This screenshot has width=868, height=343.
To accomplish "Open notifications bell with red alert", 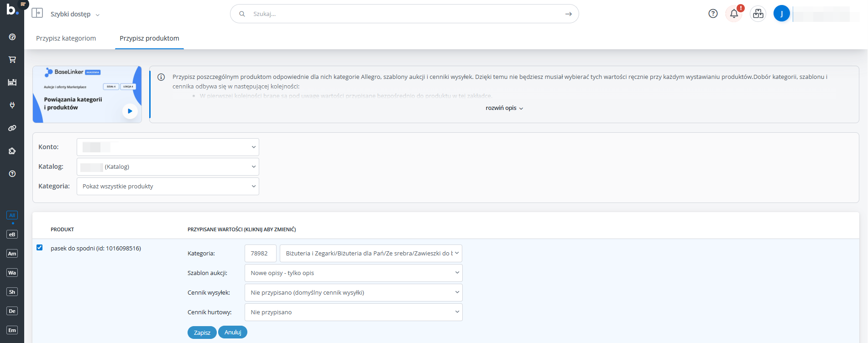I will point(734,14).
